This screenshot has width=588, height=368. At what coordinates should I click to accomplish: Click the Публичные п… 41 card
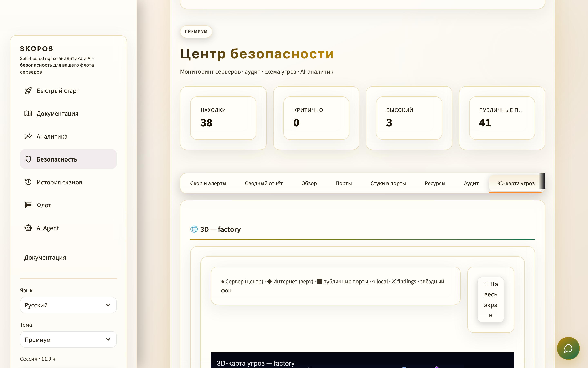click(502, 118)
